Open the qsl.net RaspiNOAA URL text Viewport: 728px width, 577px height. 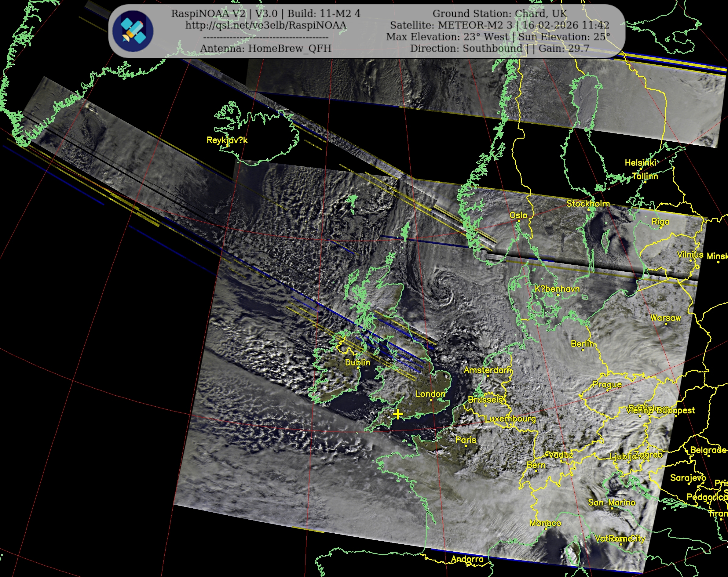[x=266, y=25]
